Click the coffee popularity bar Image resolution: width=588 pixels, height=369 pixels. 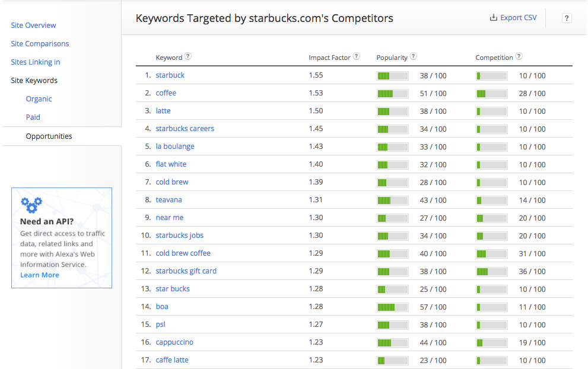pyautogui.click(x=393, y=93)
